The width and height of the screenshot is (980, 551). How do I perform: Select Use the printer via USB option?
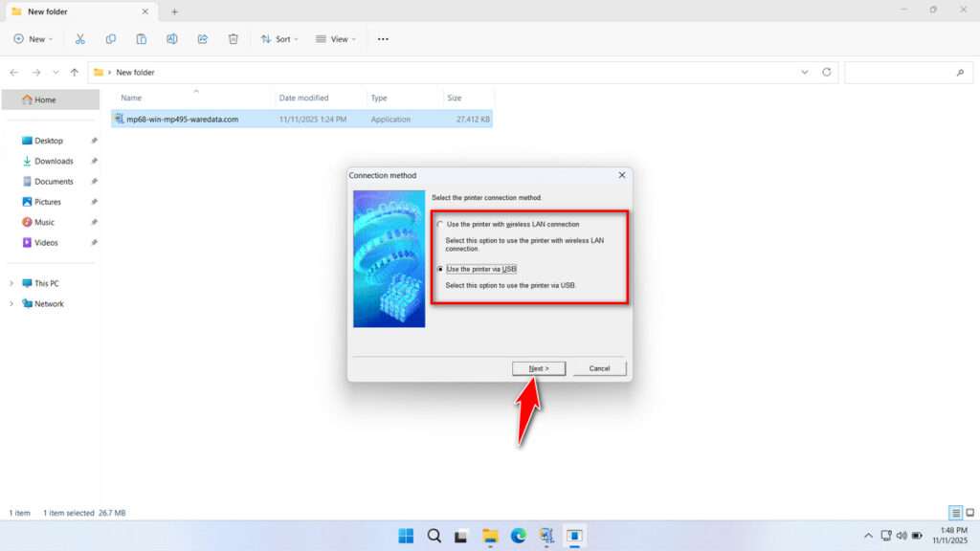[440, 269]
